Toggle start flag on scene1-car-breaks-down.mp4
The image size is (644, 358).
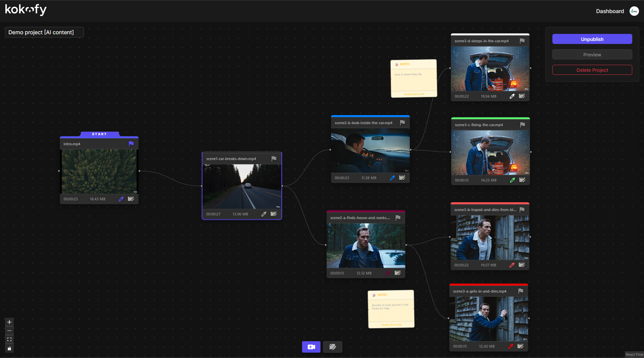click(274, 159)
